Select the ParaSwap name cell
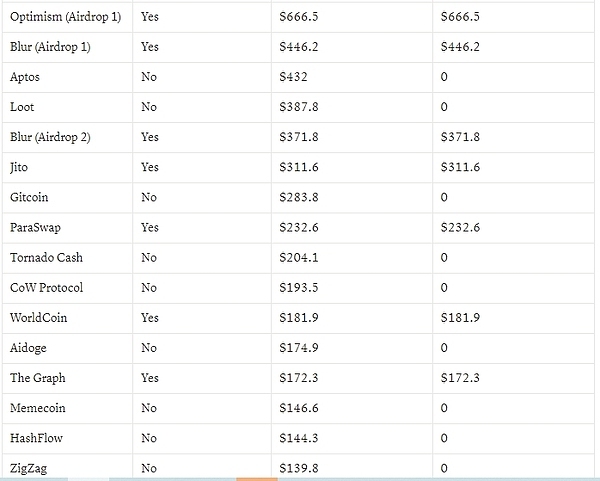Image resolution: width=600 pixels, height=481 pixels. pos(34,227)
